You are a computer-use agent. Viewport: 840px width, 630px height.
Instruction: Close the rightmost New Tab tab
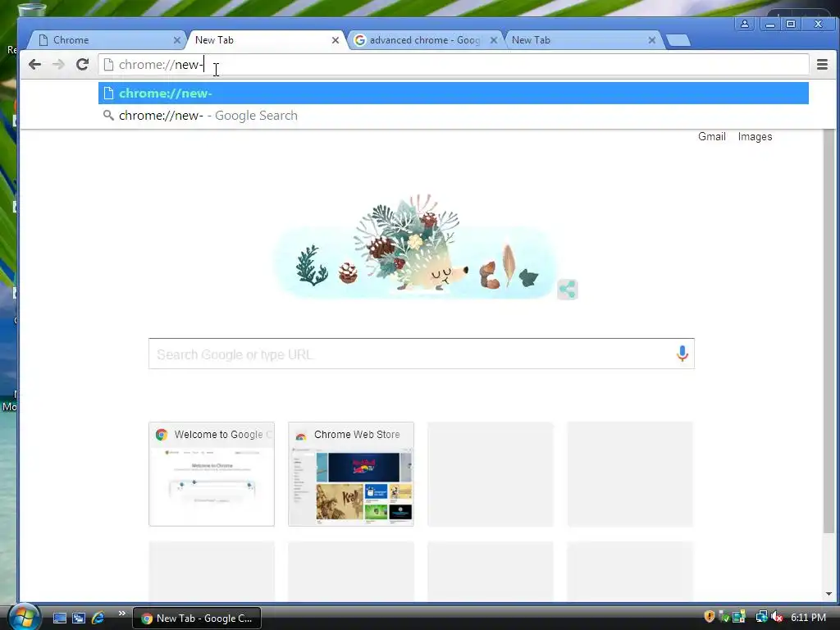pos(652,40)
